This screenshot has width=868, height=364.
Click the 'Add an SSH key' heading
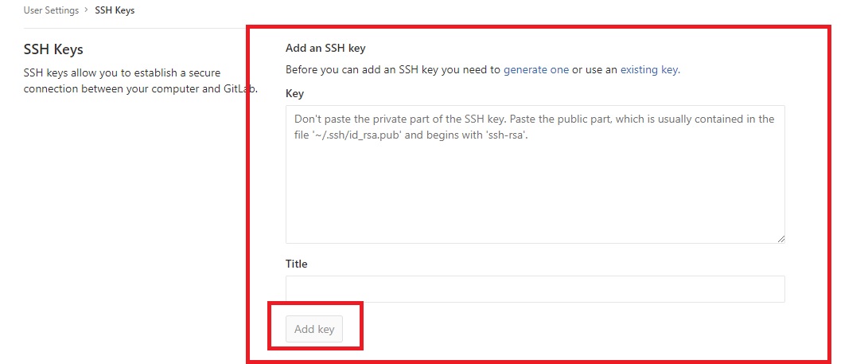pos(325,49)
